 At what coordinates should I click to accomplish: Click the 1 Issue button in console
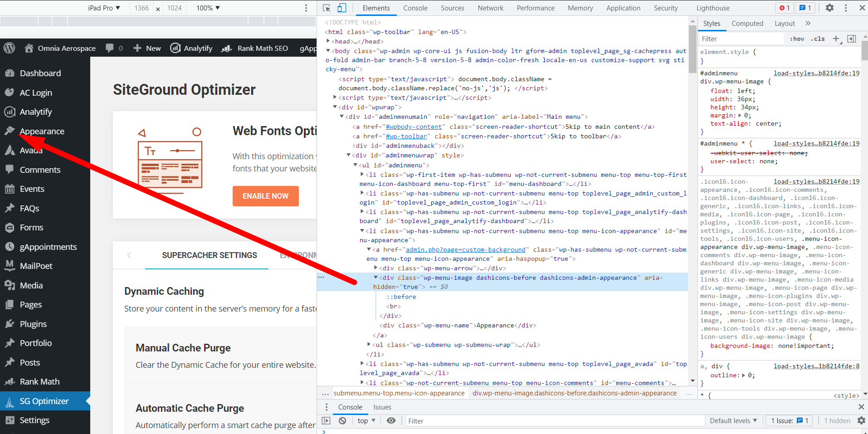790,421
